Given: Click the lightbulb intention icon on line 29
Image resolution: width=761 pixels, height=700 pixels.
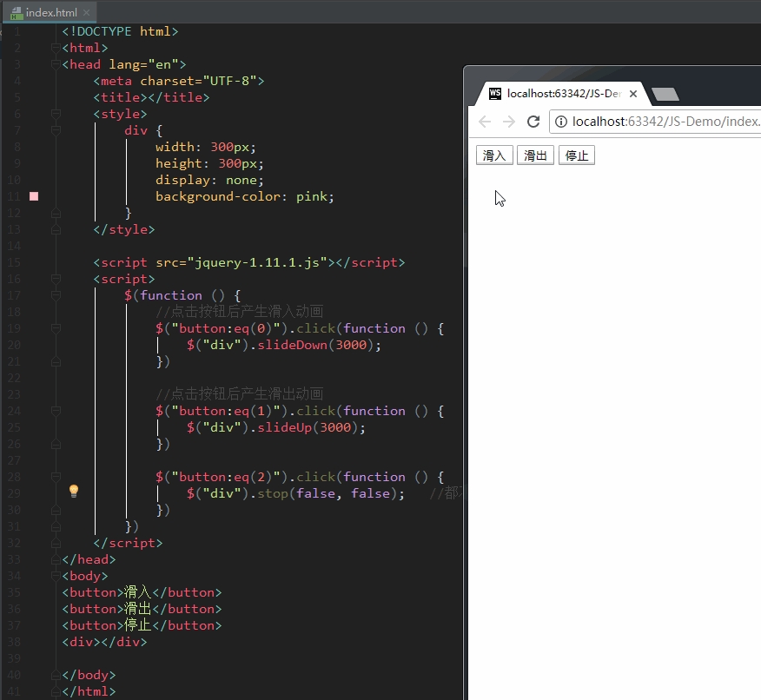Looking at the screenshot, I should (x=74, y=492).
